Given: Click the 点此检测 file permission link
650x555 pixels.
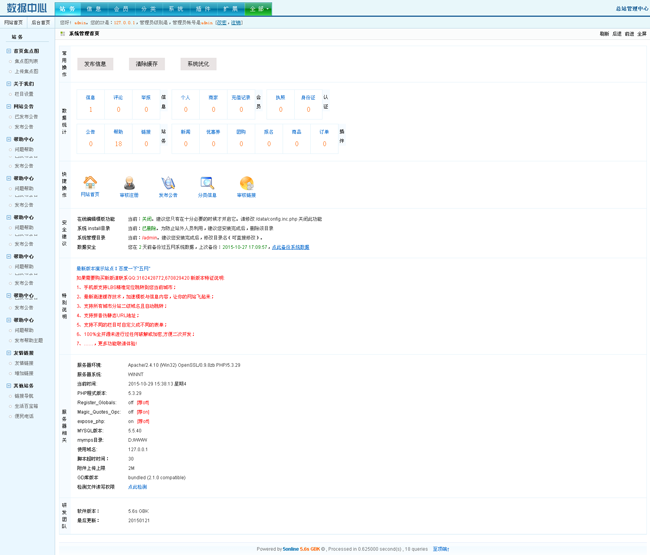Looking at the screenshot, I should [x=138, y=487].
